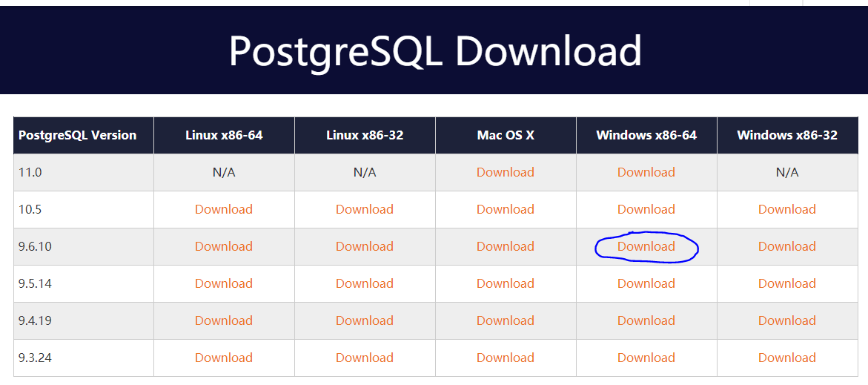868x385 pixels.
Task: Download PostgreSQL 10.5 for Windows x86-32
Action: tap(787, 209)
